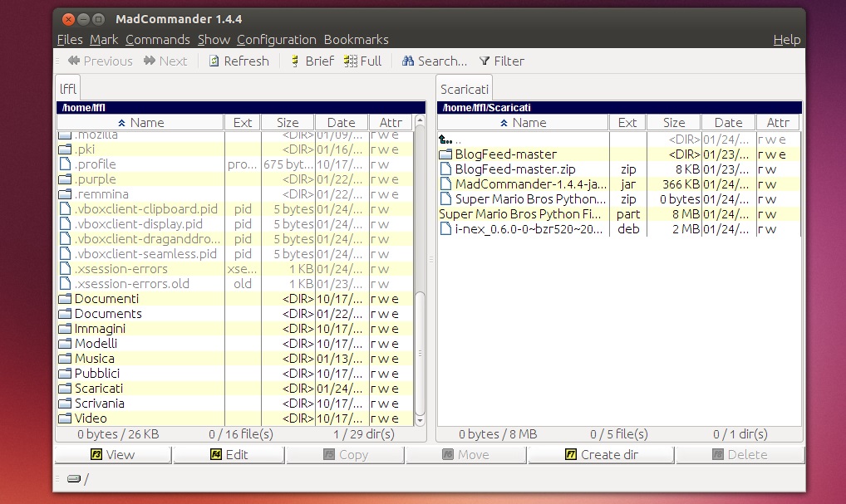The width and height of the screenshot is (846, 504).
Task: Click the F7 Create dir button
Action: coord(601,455)
